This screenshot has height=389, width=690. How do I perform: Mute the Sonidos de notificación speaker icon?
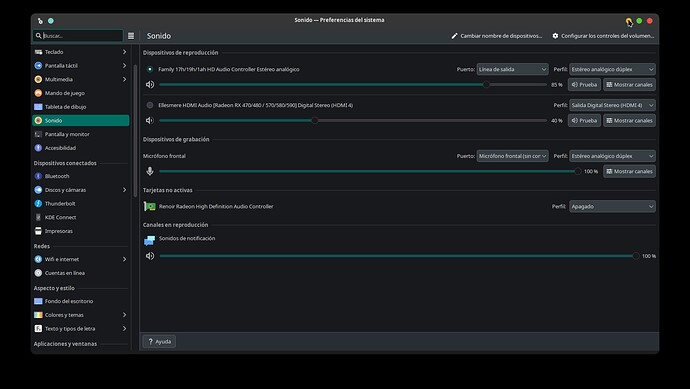150,256
